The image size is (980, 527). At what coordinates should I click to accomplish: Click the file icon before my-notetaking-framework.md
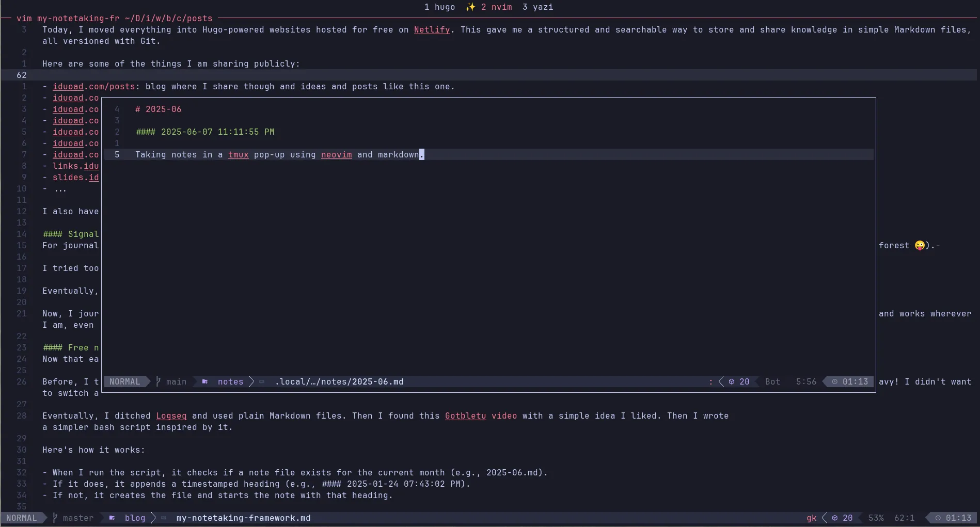164,518
